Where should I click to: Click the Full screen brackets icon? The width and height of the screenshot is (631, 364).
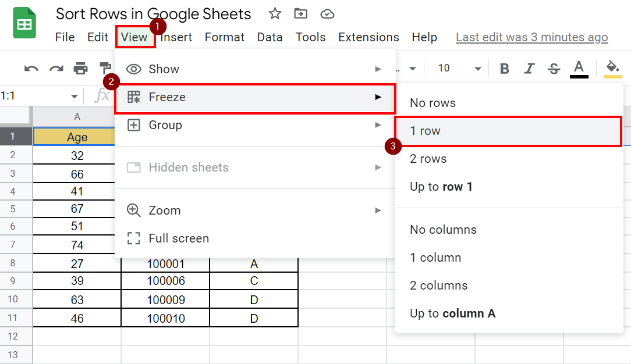[134, 238]
